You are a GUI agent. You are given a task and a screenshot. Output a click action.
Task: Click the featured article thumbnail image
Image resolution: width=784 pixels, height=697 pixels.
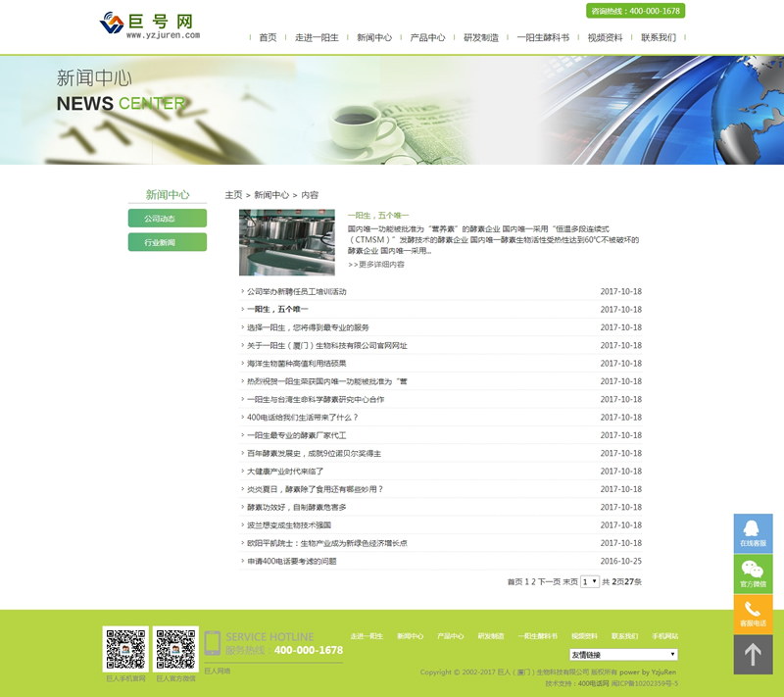click(x=272, y=242)
